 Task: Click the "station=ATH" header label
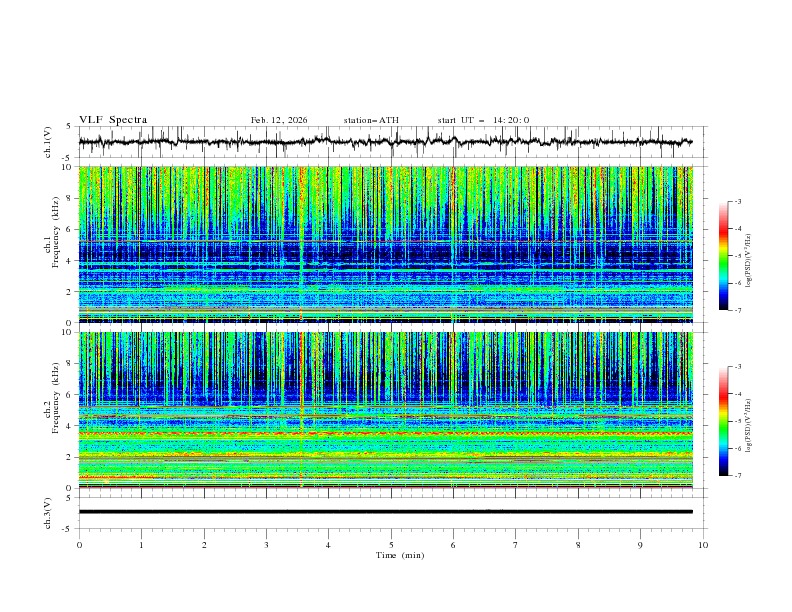tap(371, 120)
